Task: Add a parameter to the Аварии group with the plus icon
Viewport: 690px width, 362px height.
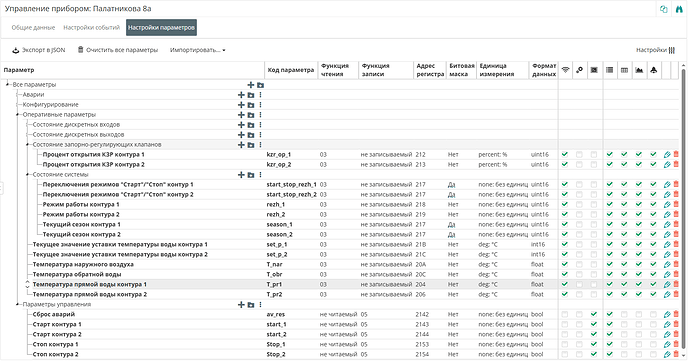Action: (241, 95)
